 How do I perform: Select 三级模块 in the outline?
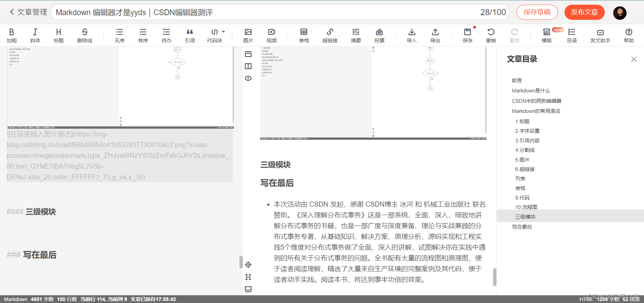pos(570,217)
